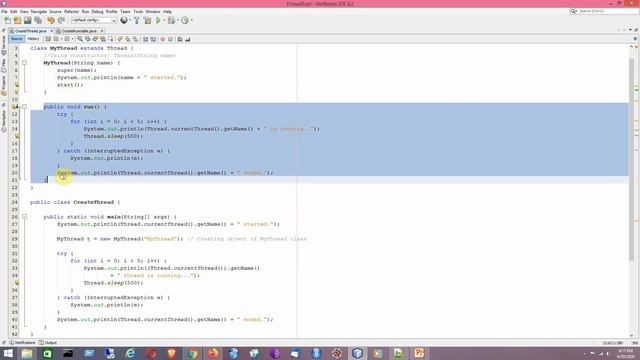Click the Shift Line Right icon
Viewport: 640px width, 360px height.
pyautogui.click(x=153, y=39)
